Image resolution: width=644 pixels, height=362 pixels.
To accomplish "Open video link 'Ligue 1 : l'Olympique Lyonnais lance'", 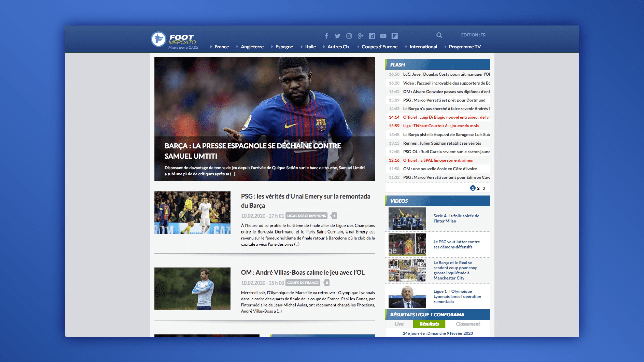I will (x=457, y=296).
